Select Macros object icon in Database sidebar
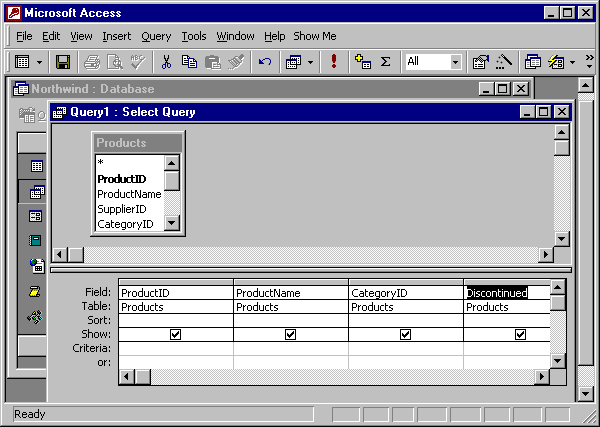Image resolution: width=600 pixels, height=427 pixels. (34, 292)
